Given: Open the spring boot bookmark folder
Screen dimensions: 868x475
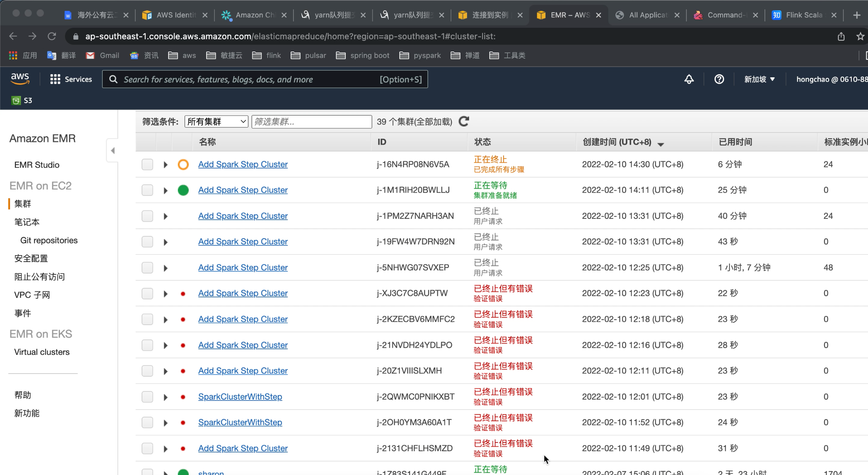Looking at the screenshot, I should tap(363, 56).
